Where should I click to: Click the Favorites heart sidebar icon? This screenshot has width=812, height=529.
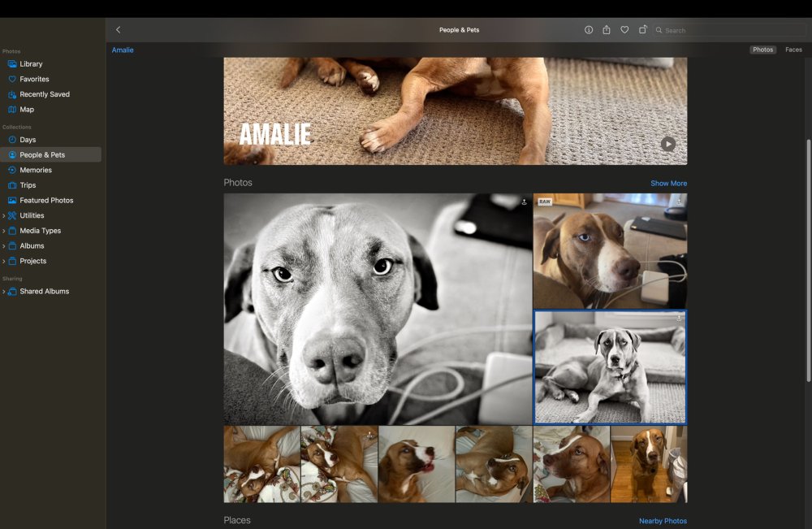pos(12,80)
